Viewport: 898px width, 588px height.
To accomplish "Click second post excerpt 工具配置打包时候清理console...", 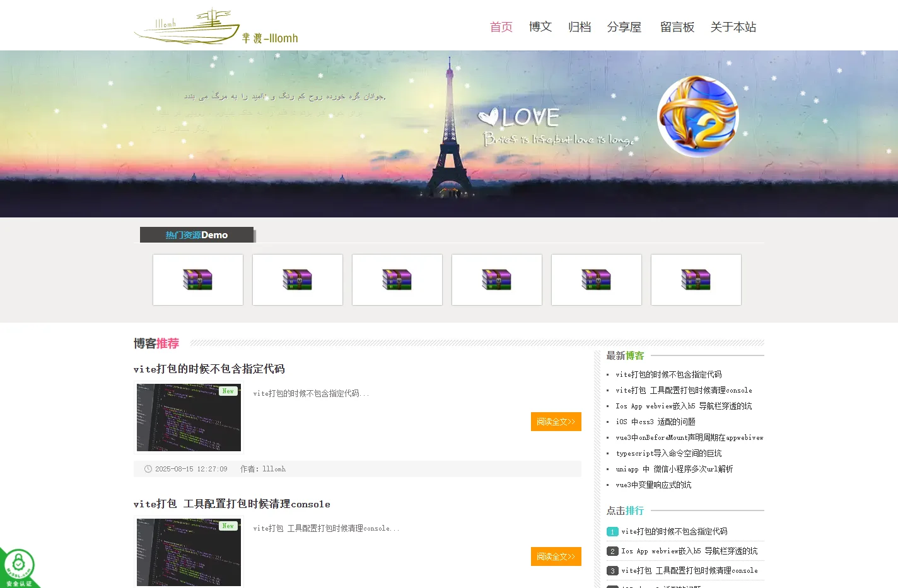I will [x=326, y=528].
